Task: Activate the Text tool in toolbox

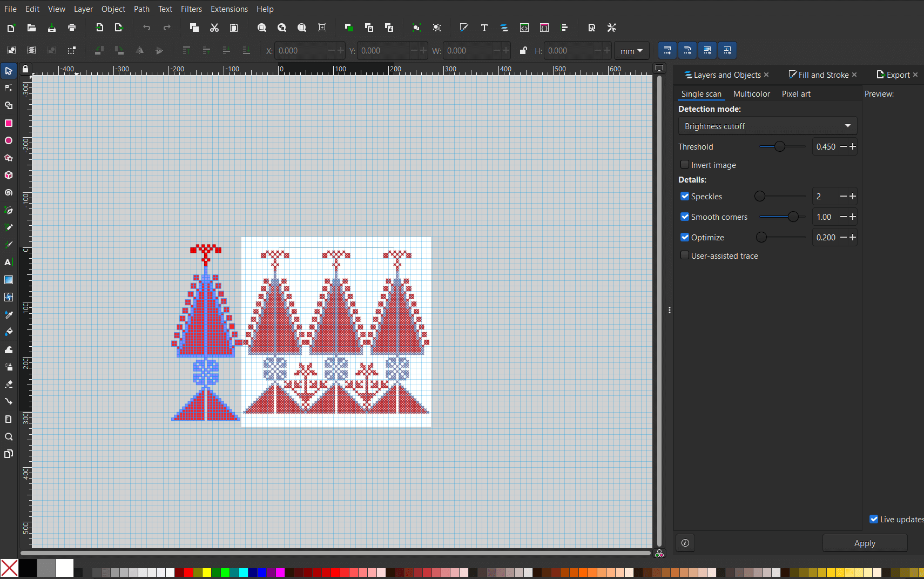Action: pos(9,262)
